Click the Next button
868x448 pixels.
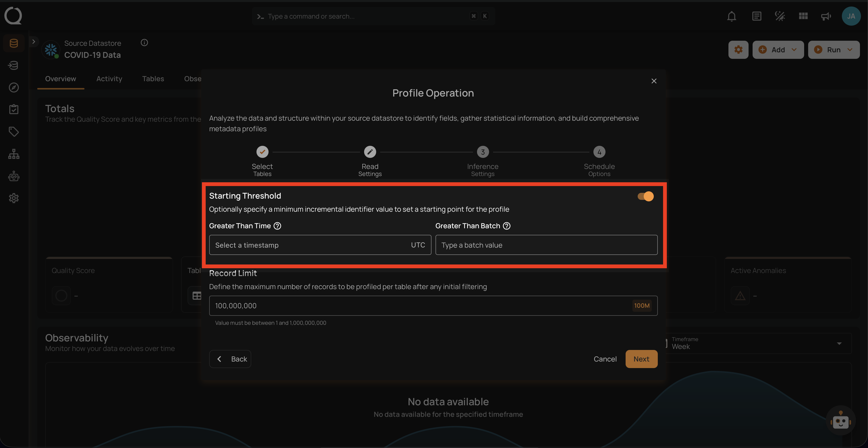(x=641, y=359)
